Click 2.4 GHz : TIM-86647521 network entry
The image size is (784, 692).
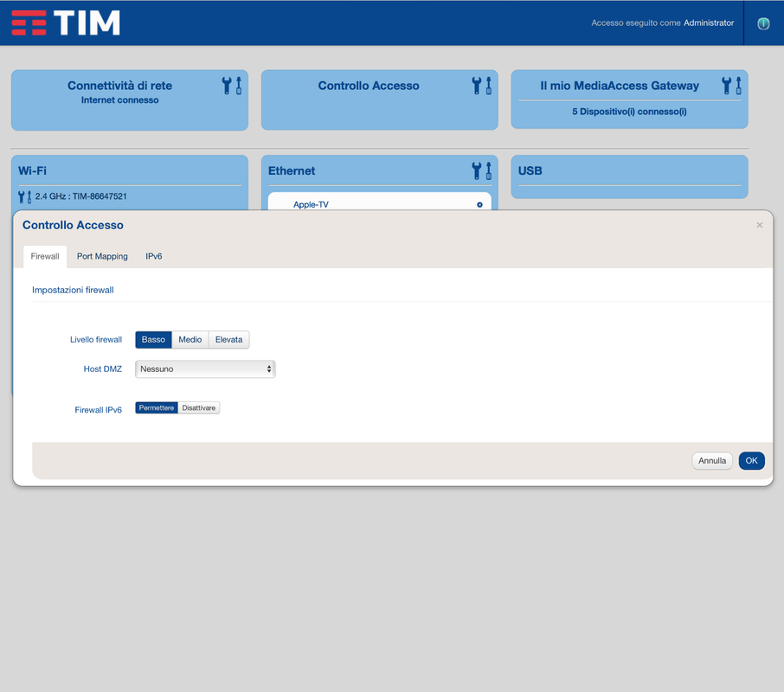point(81,197)
